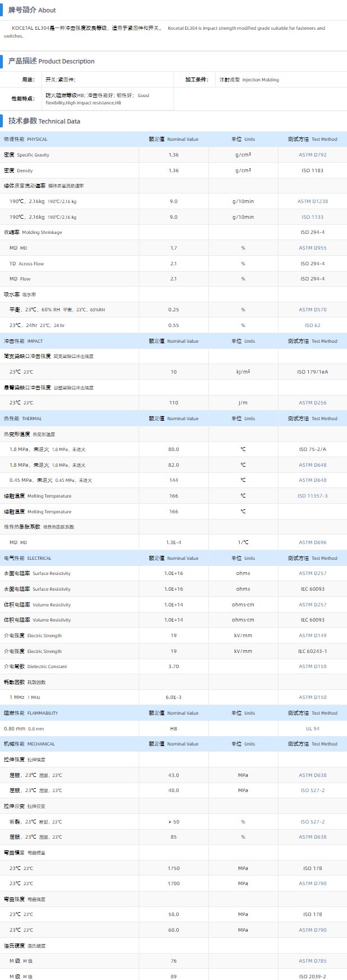Viewport: 347px width, 980px height.
Task: Open the ASTM D696 thermal expansion link
Action: pyautogui.click(x=312, y=542)
